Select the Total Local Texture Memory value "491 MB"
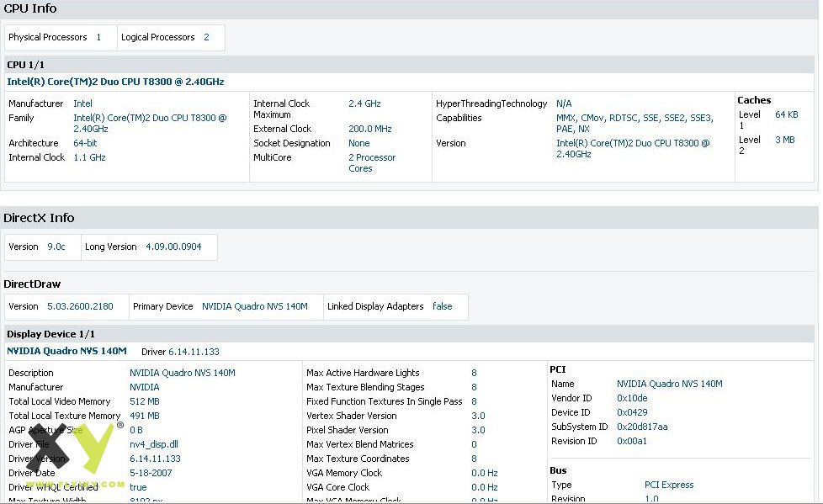The width and height of the screenshot is (823, 504). click(x=145, y=416)
